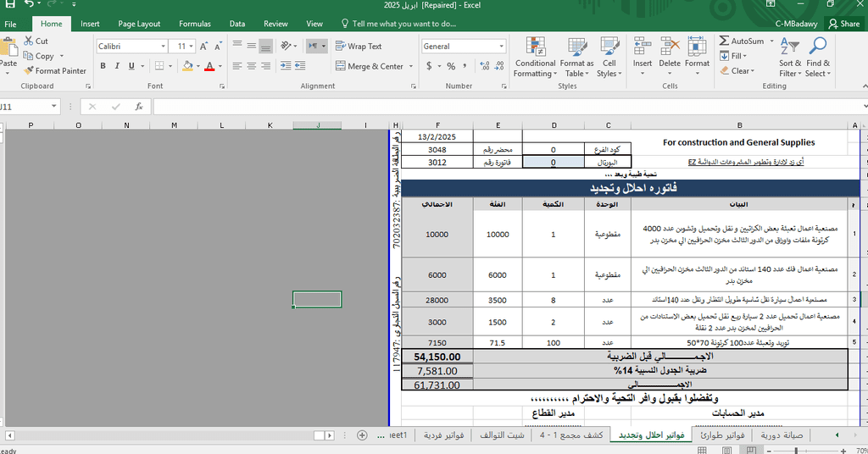Screen dimensions: 868x454
Task: Select the فواتير فردية sheet tab
Action: [x=442, y=435]
